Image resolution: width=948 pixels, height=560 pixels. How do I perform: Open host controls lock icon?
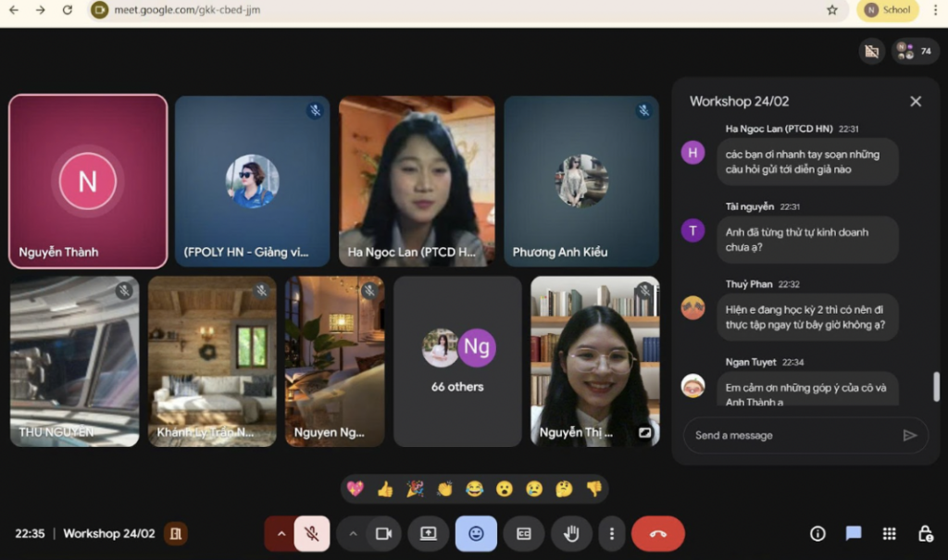925,533
